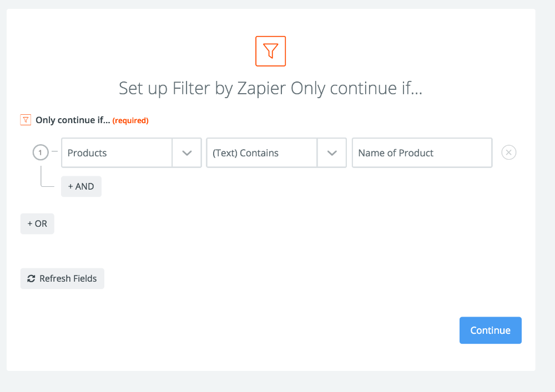
Task: Click the orange "(required)" text
Action: click(x=130, y=120)
